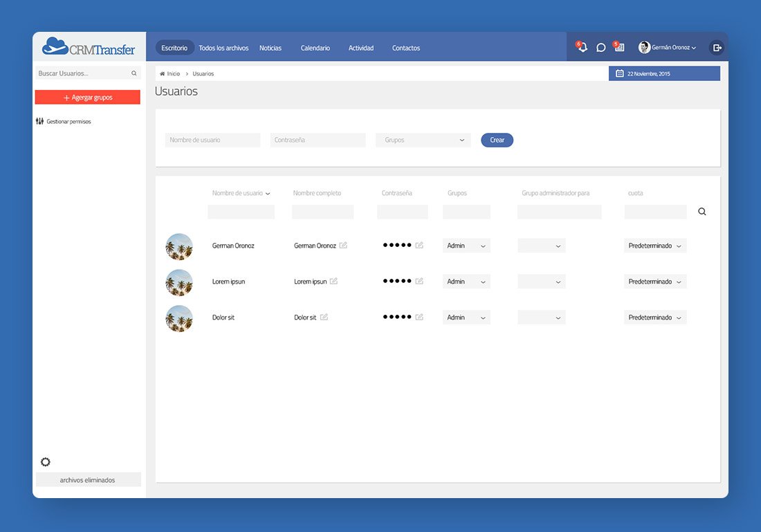
Task: Click the Agregar grupos button
Action: point(87,97)
